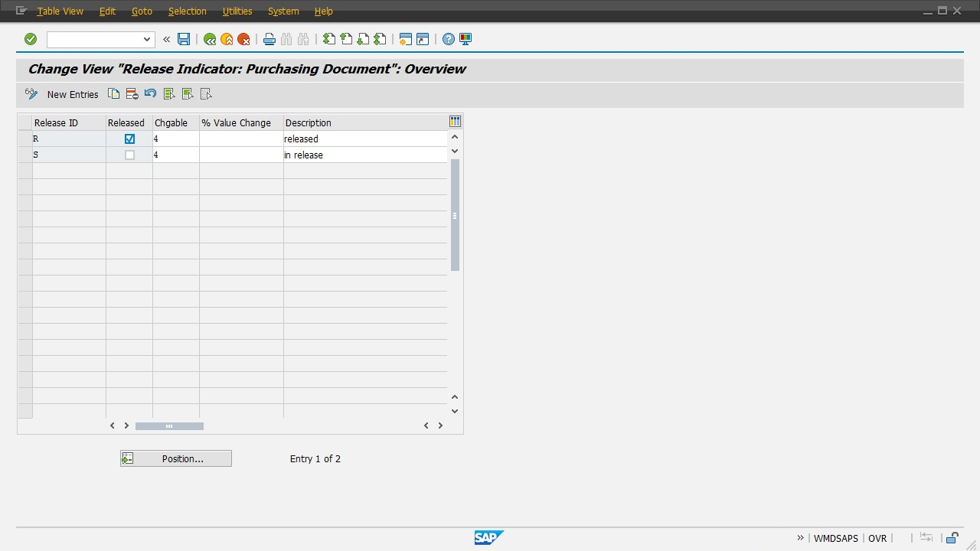This screenshot has width=980, height=551.
Task: Uncheck Released checkbox for Release ID R
Action: [129, 139]
